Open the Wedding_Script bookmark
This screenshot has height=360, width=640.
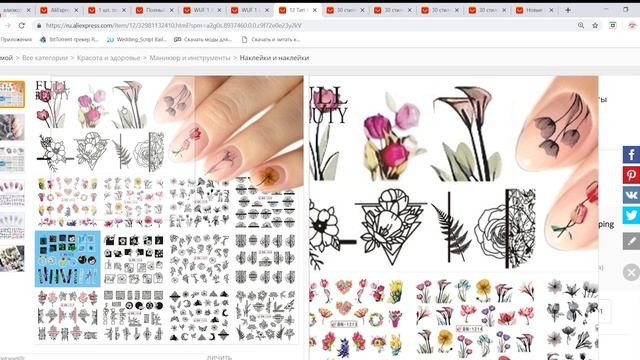pyautogui.click(x=137, y=40)
